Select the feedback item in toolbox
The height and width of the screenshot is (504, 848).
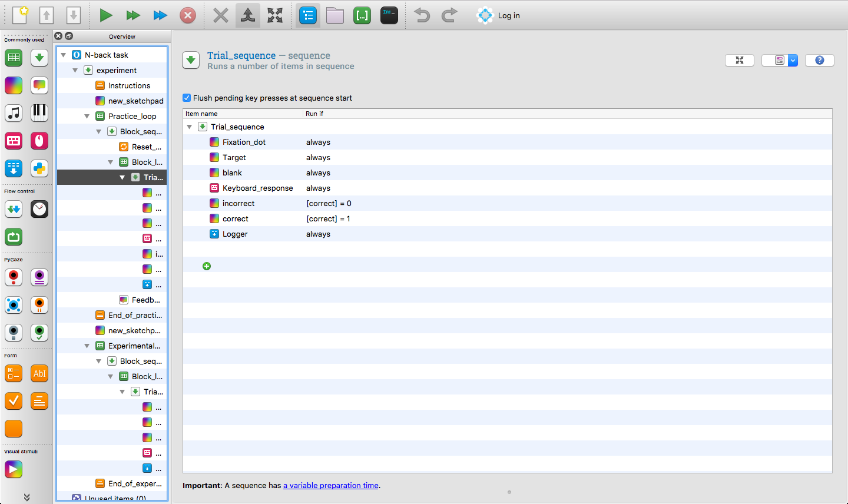click(39, 85)
